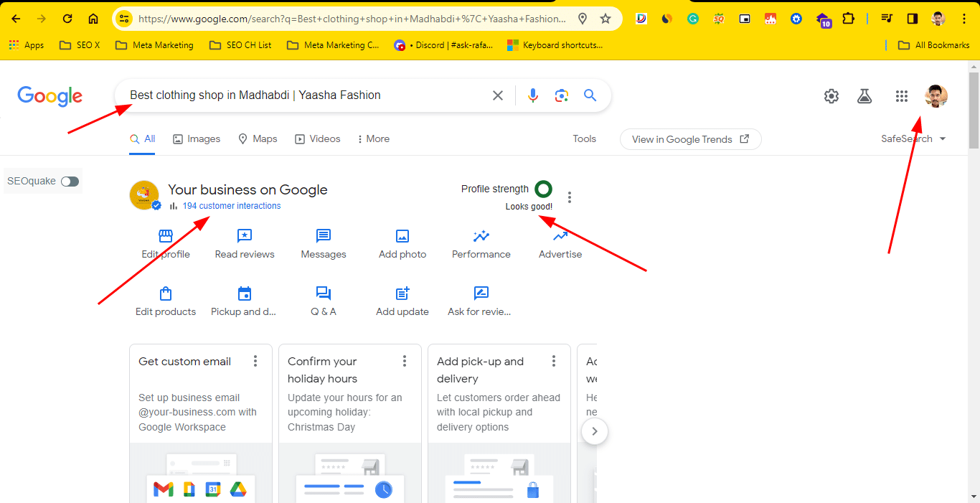Switch to the Images tab
Viewport: 980px width, 503px height.
[x=197, y=139]
